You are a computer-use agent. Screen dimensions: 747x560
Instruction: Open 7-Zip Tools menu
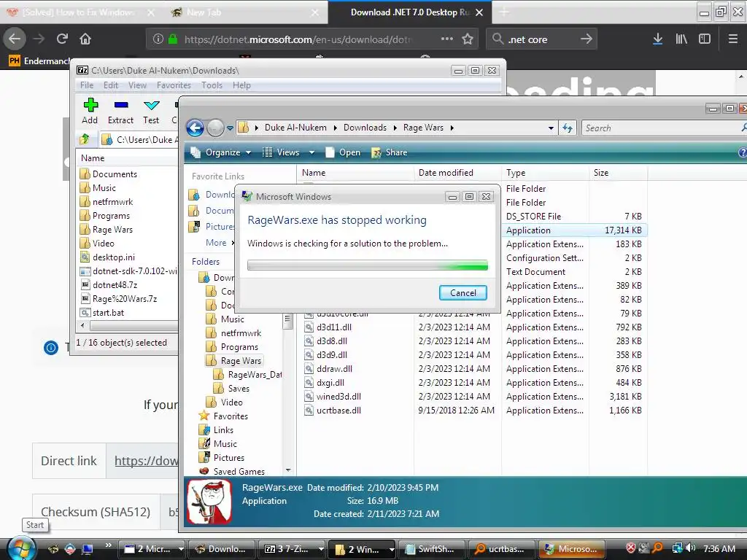(x=212, y=85)
